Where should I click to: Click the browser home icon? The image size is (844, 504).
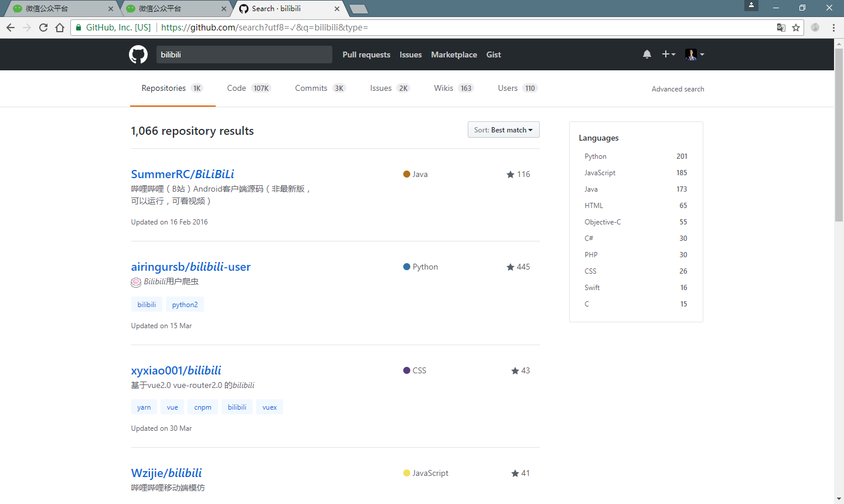pyautogui.click(x=60, y=28)
